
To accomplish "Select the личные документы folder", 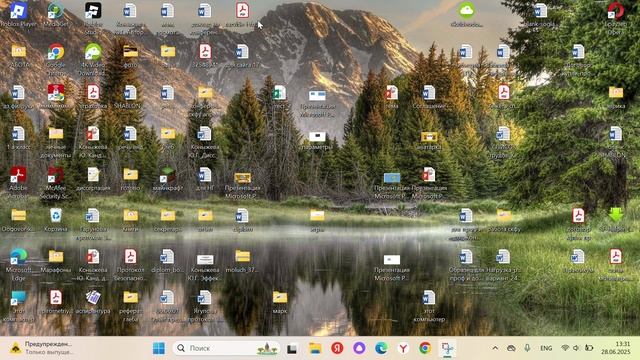I will point(56,134).
